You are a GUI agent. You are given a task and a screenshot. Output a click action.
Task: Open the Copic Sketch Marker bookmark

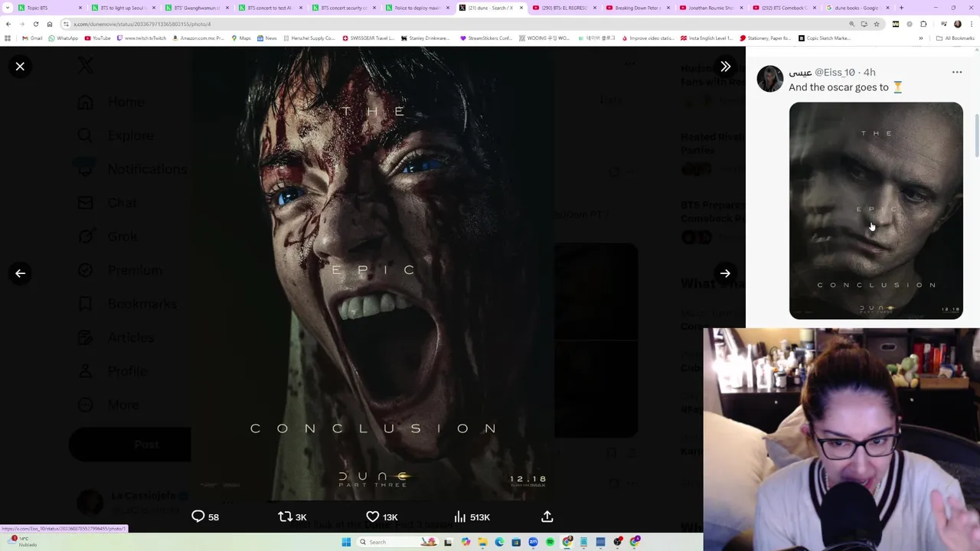pos(824,38)
